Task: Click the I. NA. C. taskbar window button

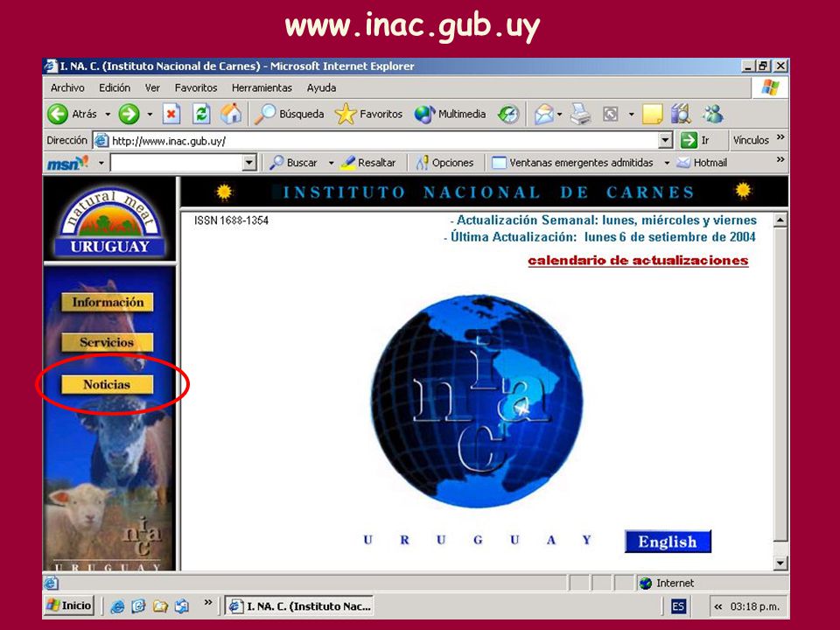Action: 299,606
